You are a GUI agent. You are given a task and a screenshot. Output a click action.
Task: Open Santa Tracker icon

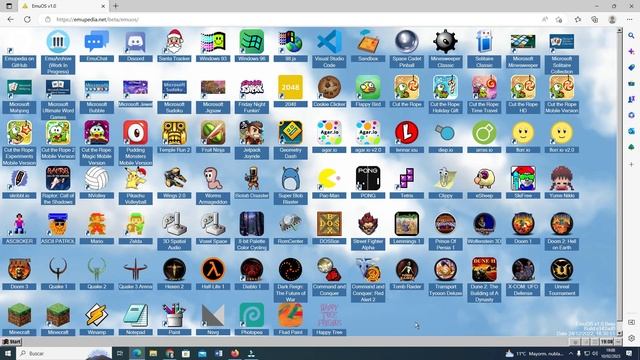tap(174, 42)
